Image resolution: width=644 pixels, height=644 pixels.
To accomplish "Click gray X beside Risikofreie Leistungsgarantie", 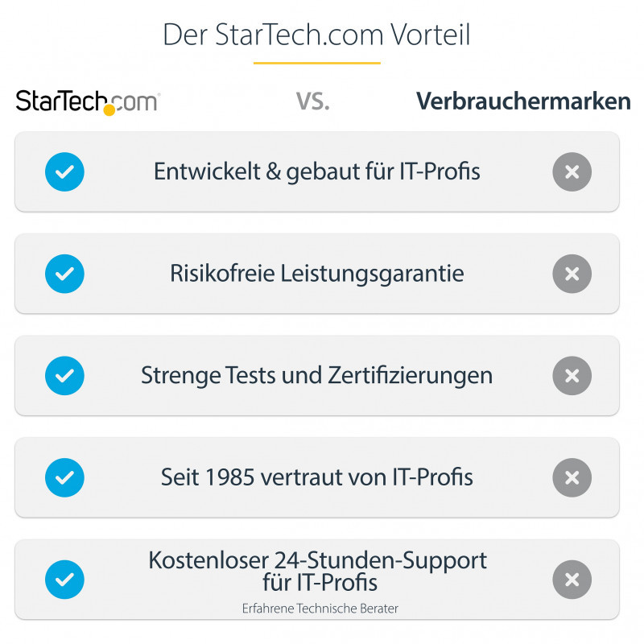I will tap(572, 274).
